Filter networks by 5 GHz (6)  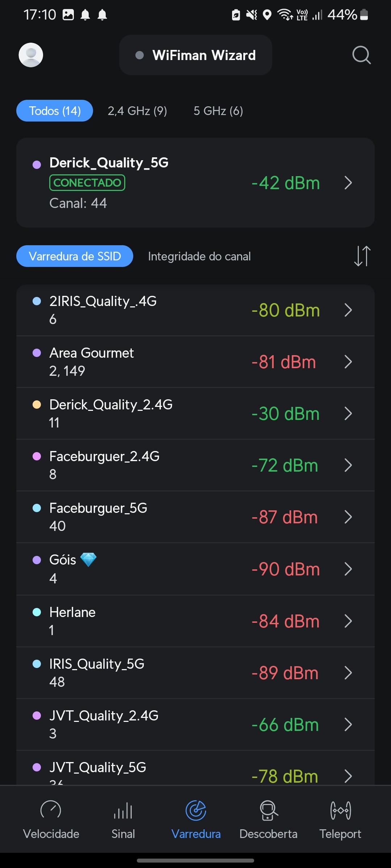[218, 111]
